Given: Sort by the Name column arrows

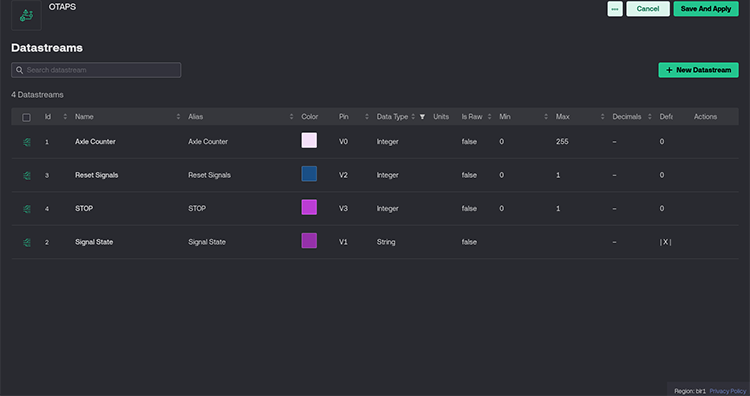Looking at the screenshot, I should click(178, 117).
